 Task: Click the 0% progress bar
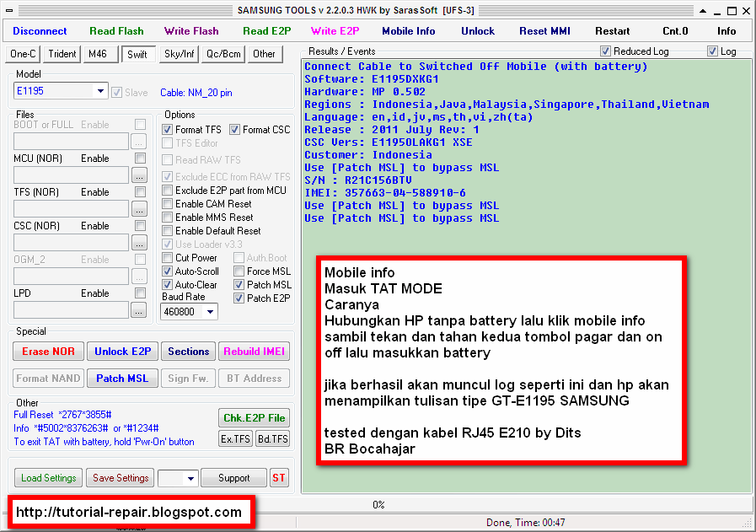point(379,505)
